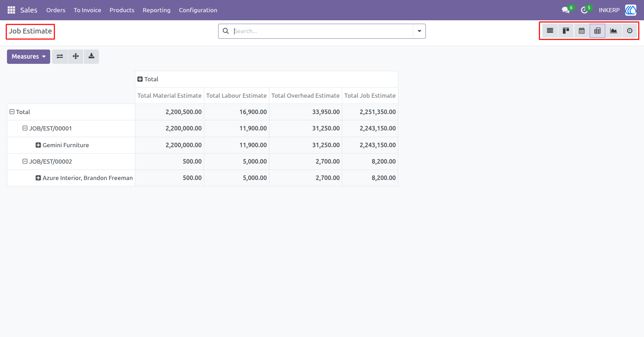Open the calendar view

coord(582,31)
